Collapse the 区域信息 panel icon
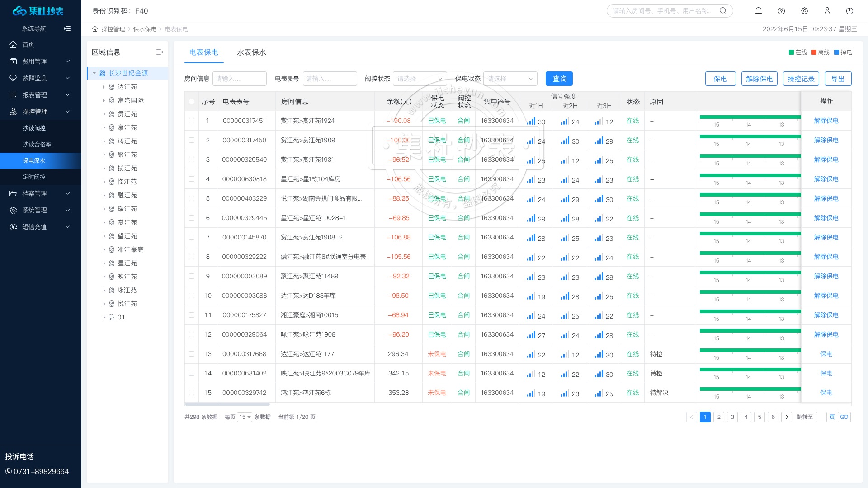 pos(159,52)
